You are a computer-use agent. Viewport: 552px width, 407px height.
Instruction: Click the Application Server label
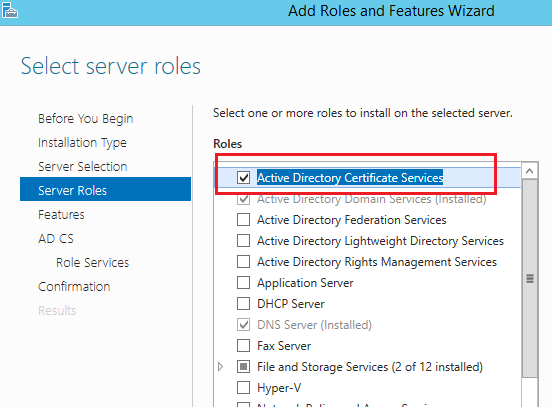(305, 283)
